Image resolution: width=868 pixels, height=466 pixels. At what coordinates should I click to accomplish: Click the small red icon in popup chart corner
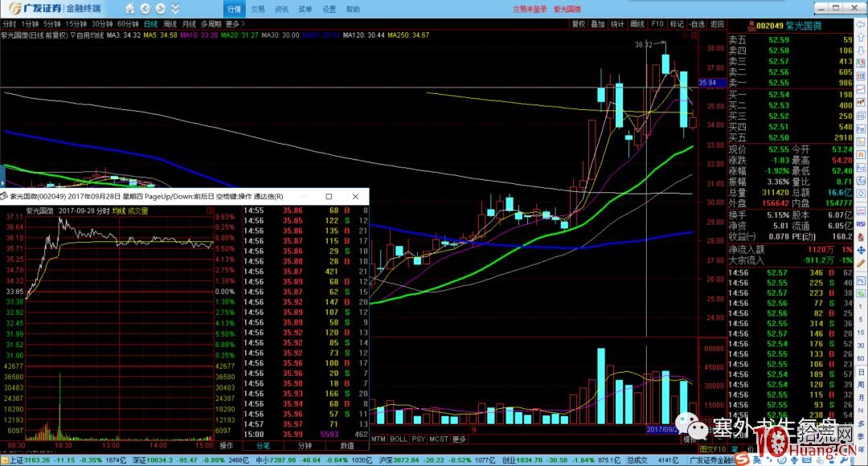[210, 211]
